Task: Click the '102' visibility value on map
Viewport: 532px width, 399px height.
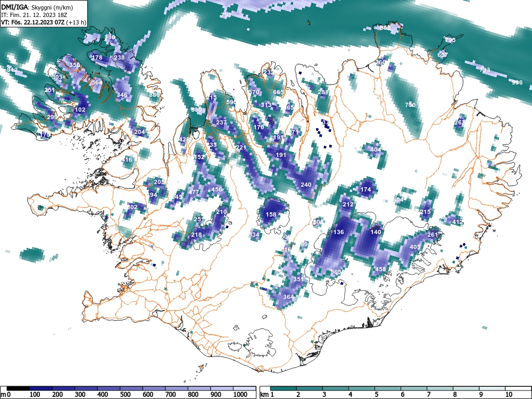Action: click(x=80, y=110)
